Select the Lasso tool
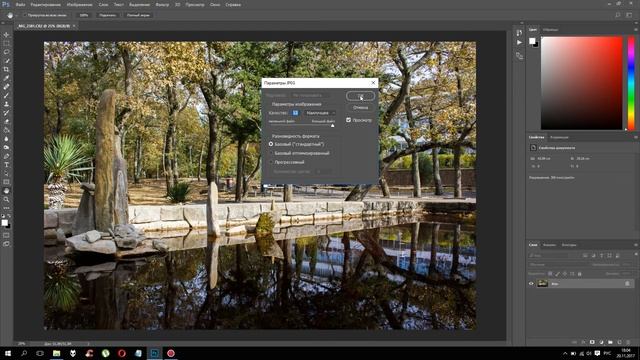Screen dimensions: 640x360 tap(6, 52)
